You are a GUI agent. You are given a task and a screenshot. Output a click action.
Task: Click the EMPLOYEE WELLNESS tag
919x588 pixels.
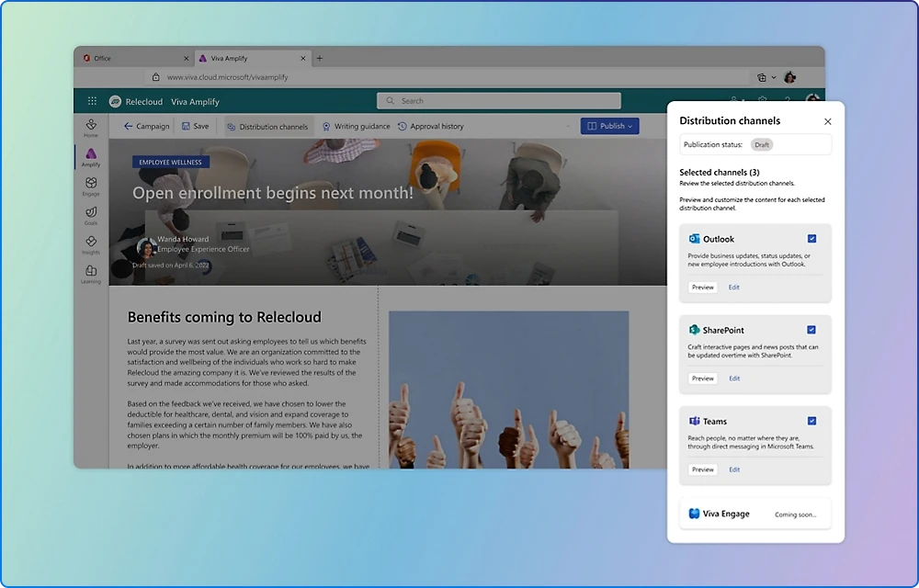click(171, 163)
